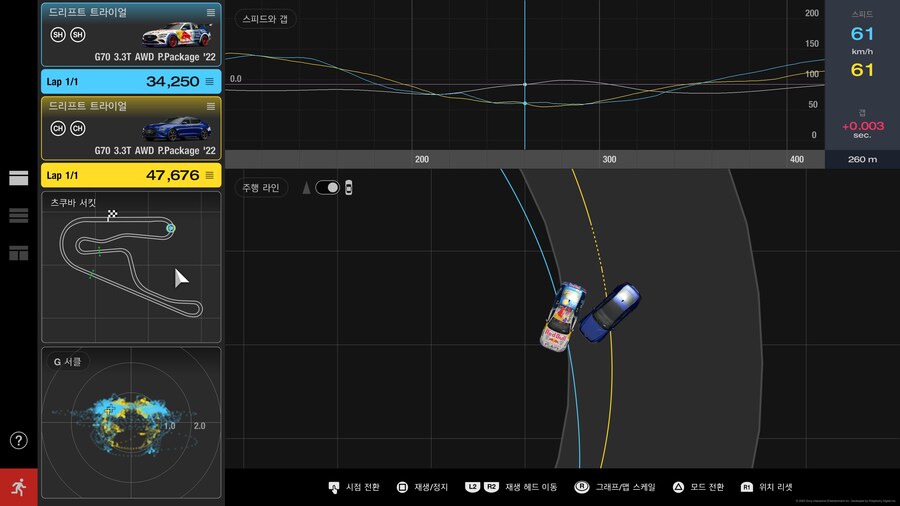Click the 주행 라인 driving line label
This screenshot has height=506, width=900.
(261, 187)
